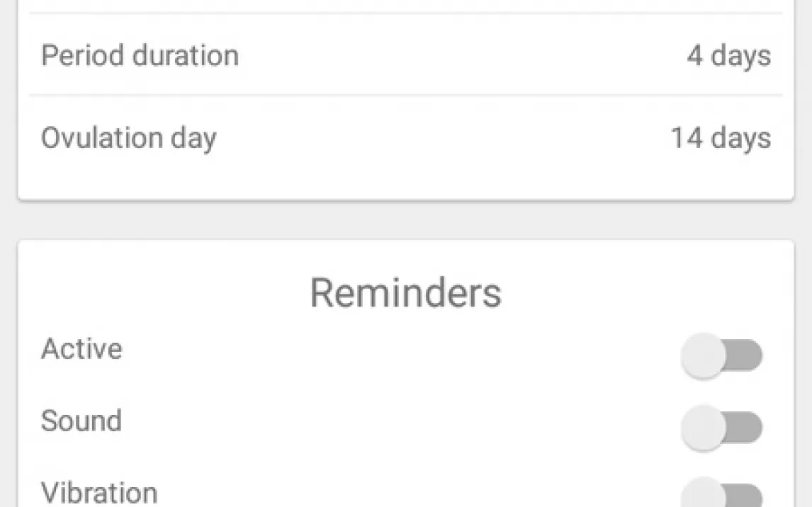Tap the "Sound" label text
The width and height of the screenshot is (812, 507).
[81, 421]
